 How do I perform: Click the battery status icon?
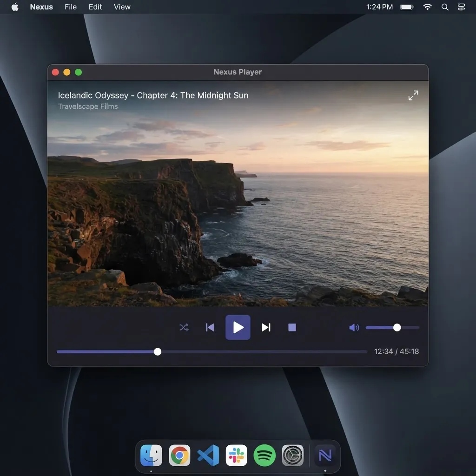(x=407, y=7)
